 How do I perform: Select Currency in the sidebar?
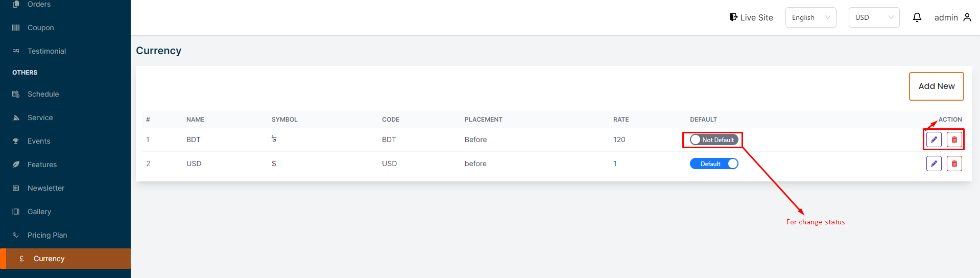49,259
